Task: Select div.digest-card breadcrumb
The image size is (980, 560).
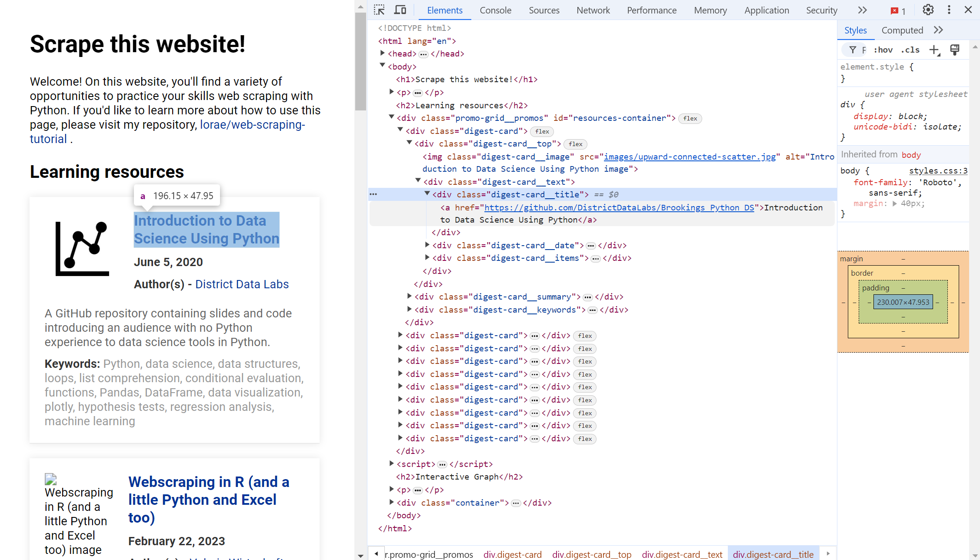Action: tap(512, 554)
